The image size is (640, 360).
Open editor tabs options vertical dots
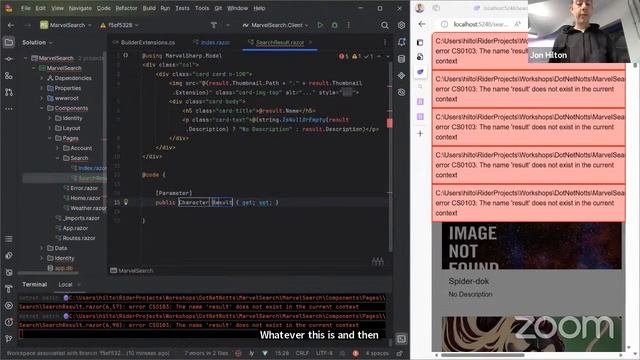click(x=384, y=42)
